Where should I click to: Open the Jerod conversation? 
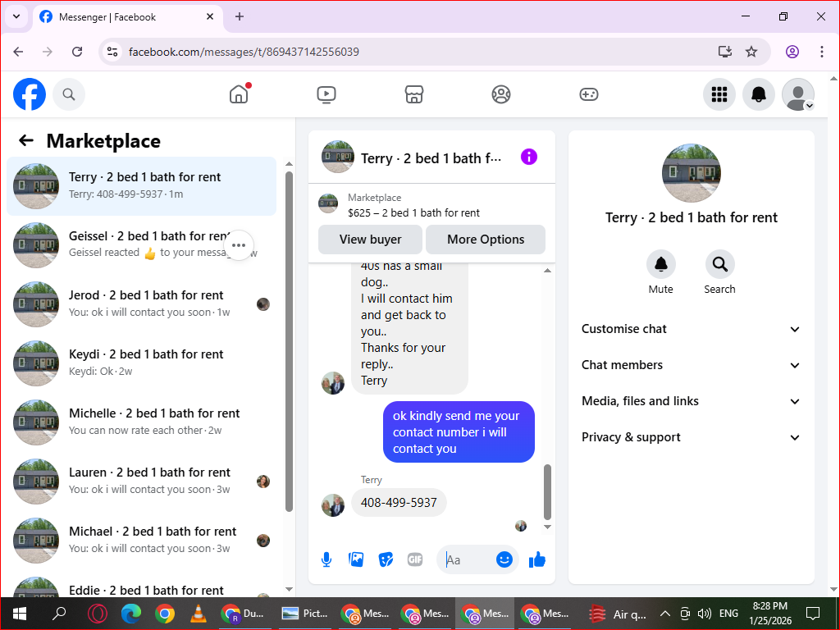pos(141,304)
